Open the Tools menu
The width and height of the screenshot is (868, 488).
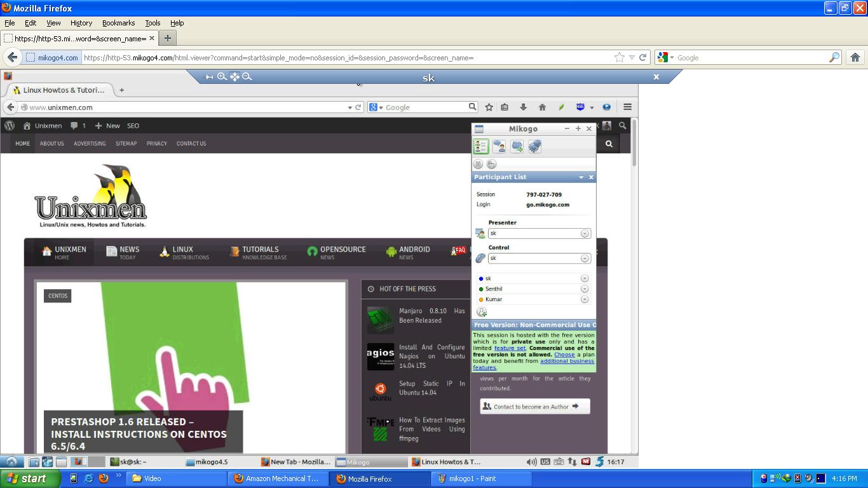tap(153, 23)
